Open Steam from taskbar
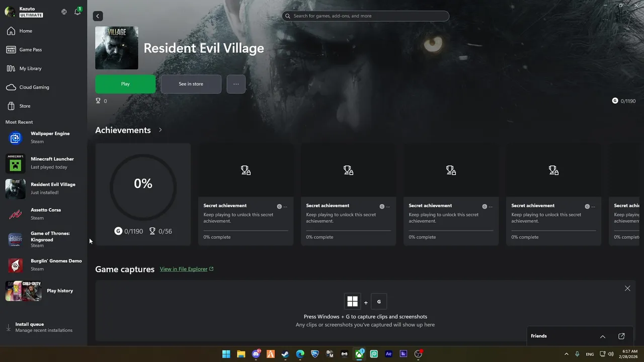644x362 pixels. (285, 354)
